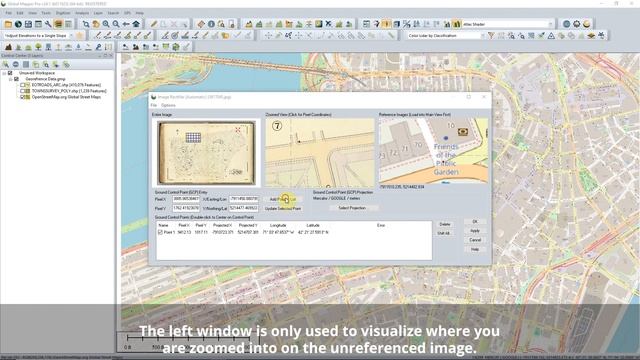640x360 pixels.
Task: Collapse the Geosphere Data.gmp tree node
Action: 11,79
